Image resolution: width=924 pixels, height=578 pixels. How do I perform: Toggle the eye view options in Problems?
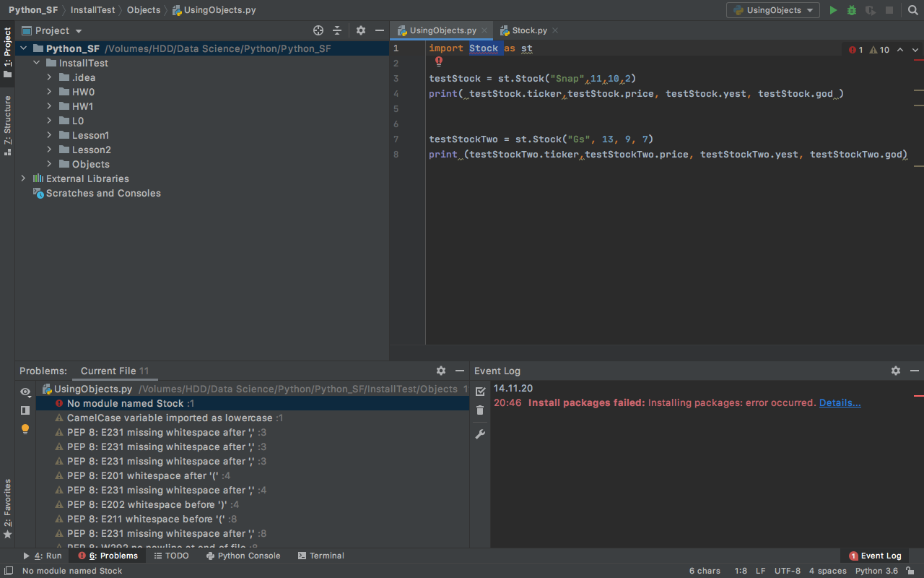pyautogui.click(x=25, y=392)
